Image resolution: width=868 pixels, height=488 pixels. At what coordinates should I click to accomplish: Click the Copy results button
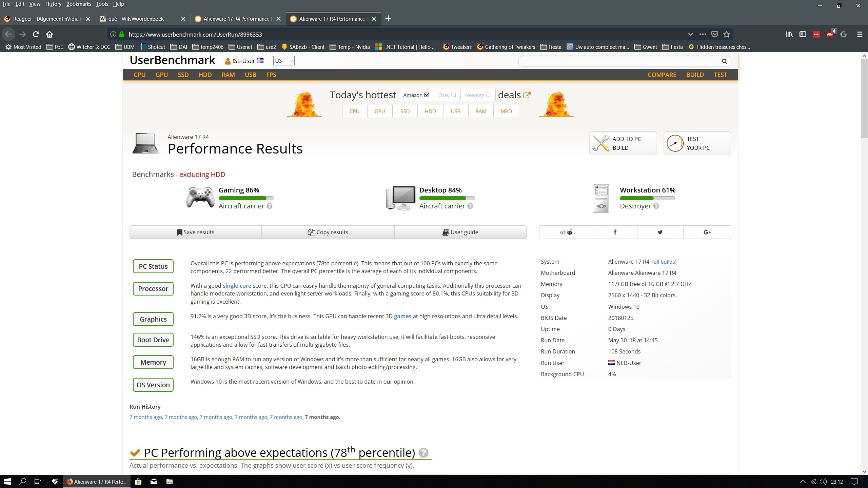tap(328, 232)
